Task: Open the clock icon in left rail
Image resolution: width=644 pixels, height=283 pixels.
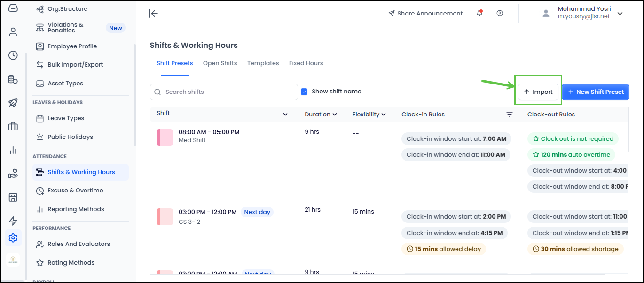Action: 13,55
